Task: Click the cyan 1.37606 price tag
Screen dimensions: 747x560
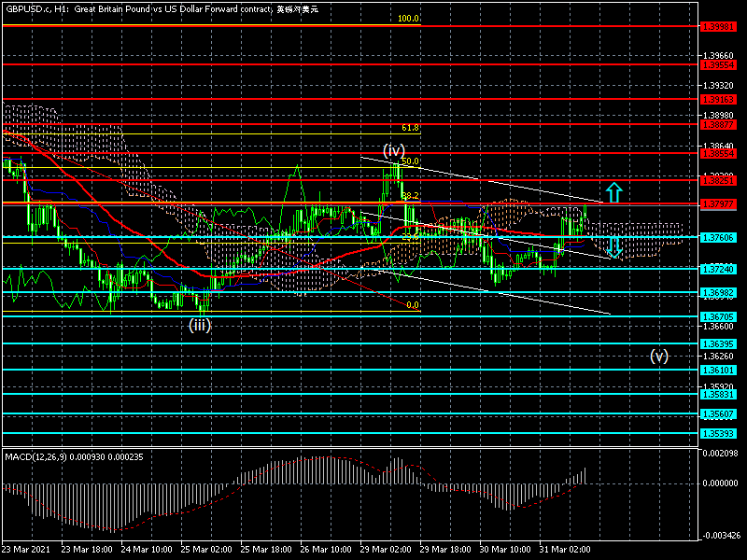Action: click(717, 238)
